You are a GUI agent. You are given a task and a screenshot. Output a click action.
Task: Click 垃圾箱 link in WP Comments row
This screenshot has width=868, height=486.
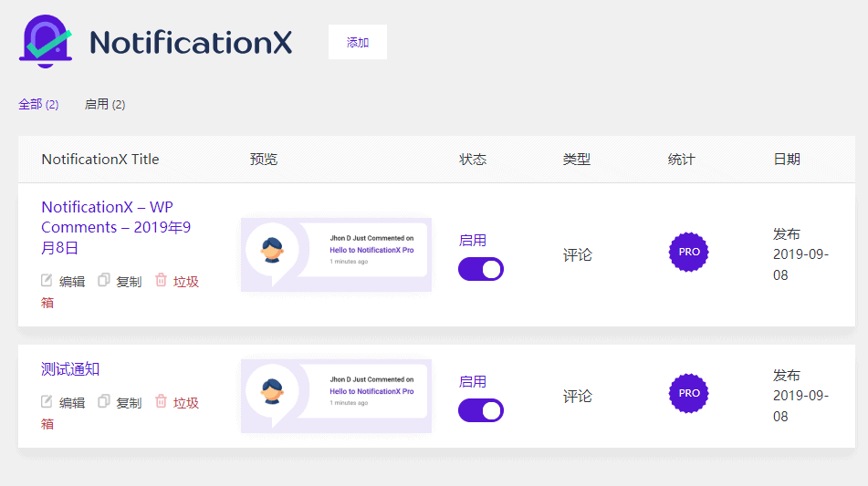pos(185,282)
